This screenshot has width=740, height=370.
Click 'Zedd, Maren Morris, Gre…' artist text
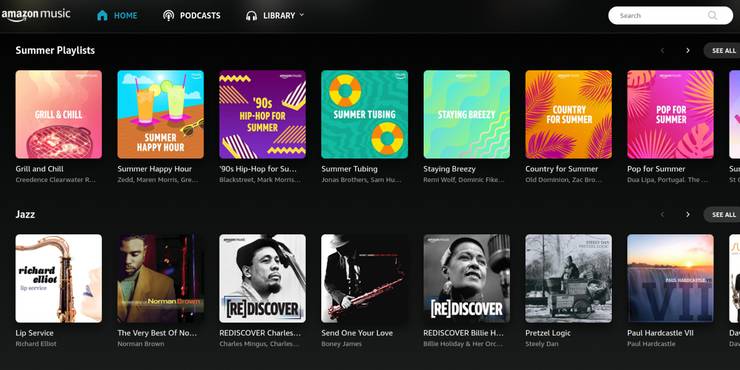coord(158,180)
